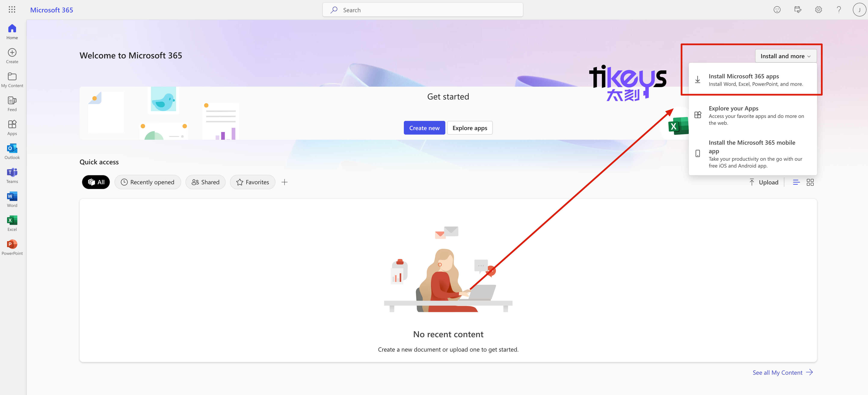
Task: Open Create in the sidebar
Action: click(x=12, y=56)
